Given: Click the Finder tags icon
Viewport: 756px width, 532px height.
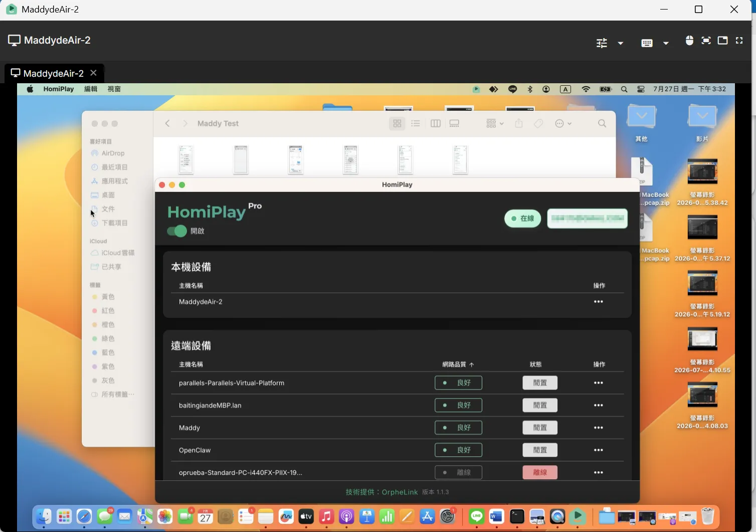Looking at the screenshot, I should click(x=538, y=123).
